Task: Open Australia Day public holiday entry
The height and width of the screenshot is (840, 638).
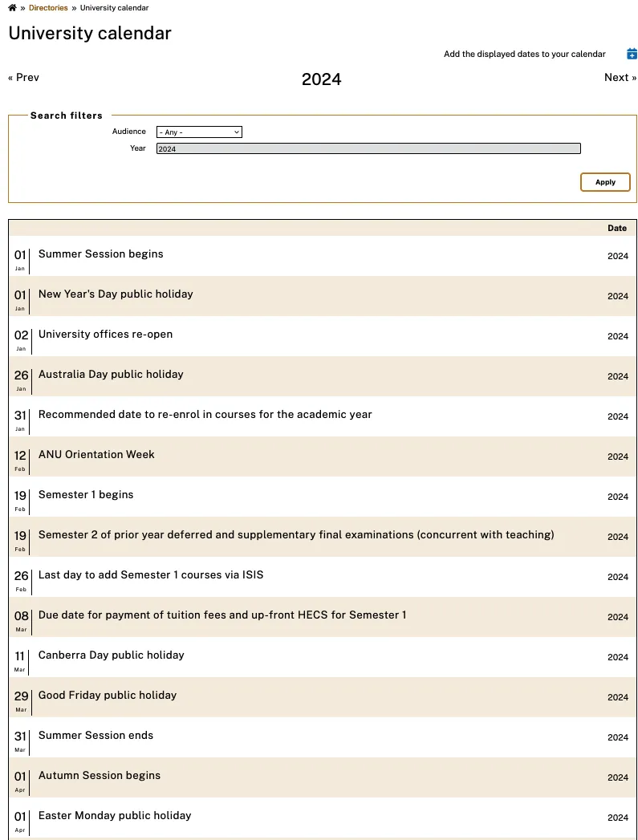Action: pos(111,375)
